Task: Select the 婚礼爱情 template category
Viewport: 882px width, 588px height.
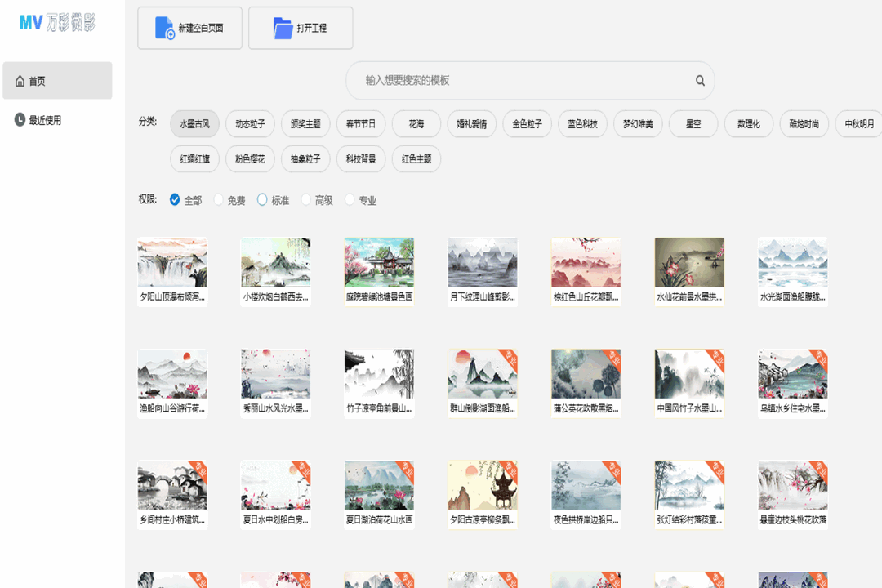Action: [471, 124]
